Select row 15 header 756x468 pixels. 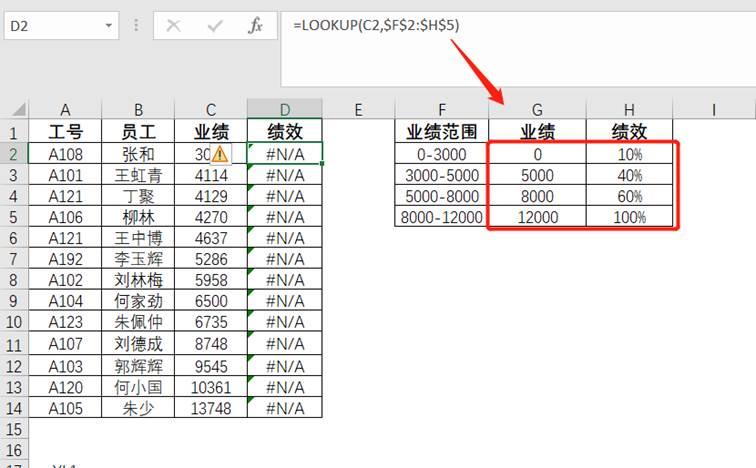pos(14,429)
